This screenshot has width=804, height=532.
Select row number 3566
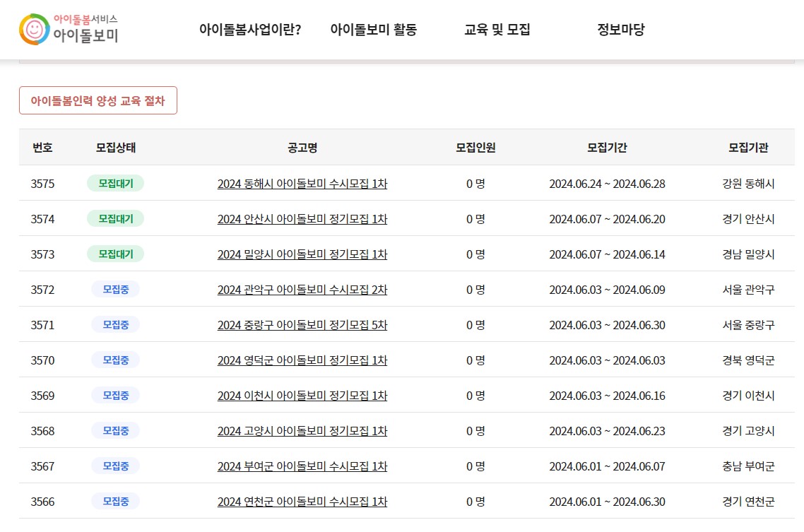pos(42,502)
